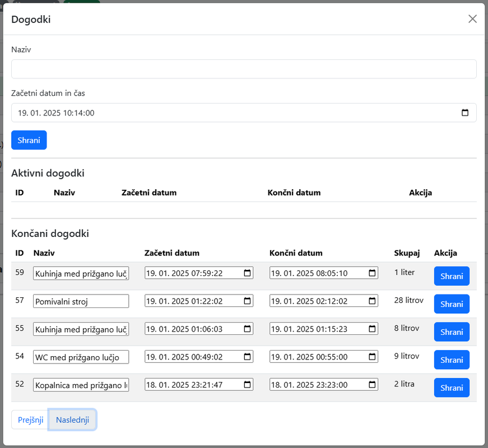Click start date 19. 01. 2025 07:59:22
The width and height of the screenshot is (488, 448).
click(199, 273)
